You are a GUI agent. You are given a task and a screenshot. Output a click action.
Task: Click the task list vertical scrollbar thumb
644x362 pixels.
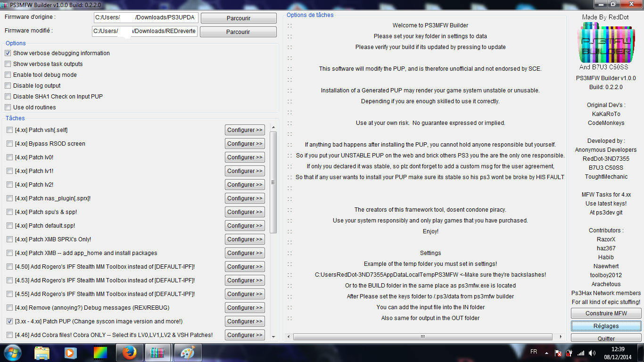273,182
